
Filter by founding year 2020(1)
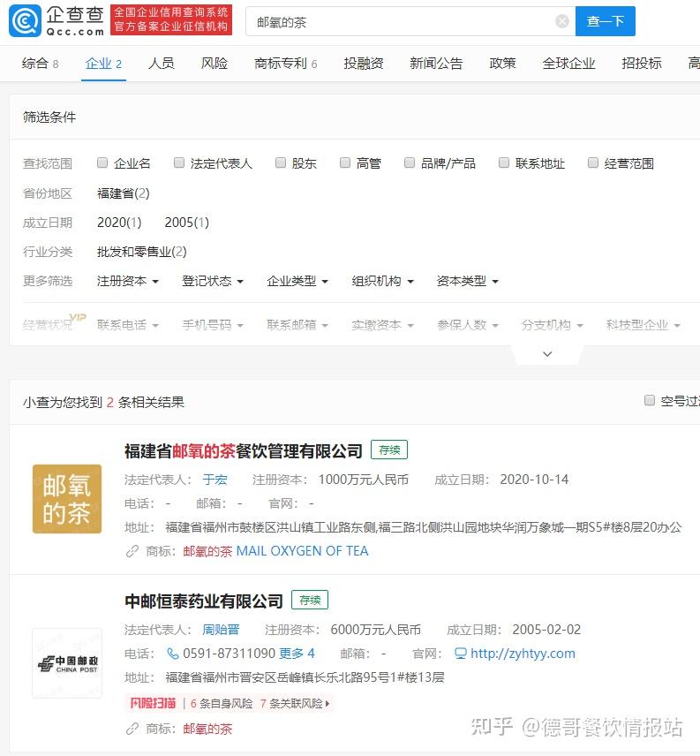(x=119, y=223)
